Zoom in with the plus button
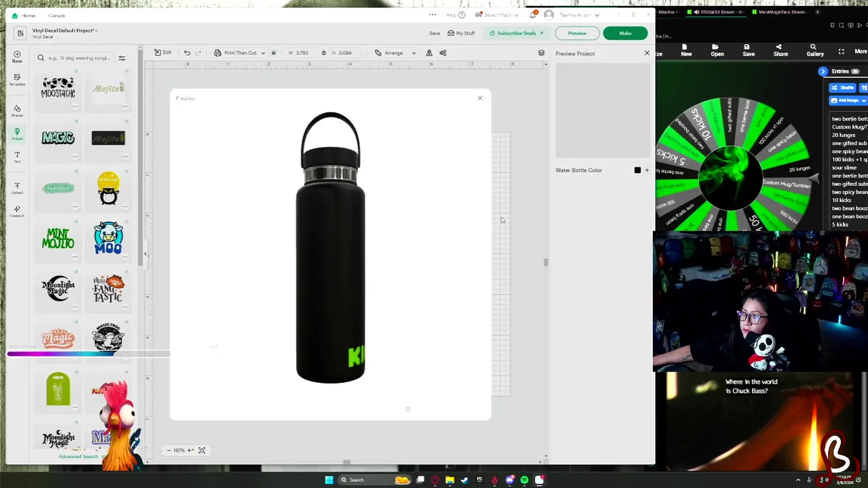This screenshot has height=488, width=868. 190,450
